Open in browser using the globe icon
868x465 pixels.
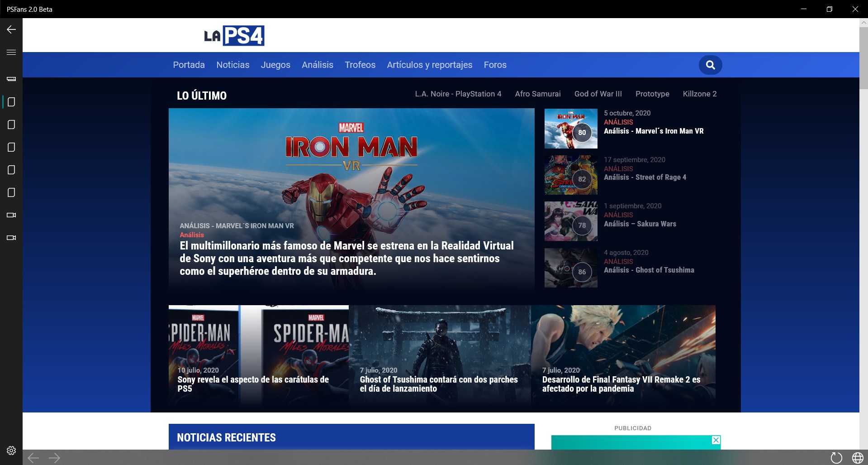tap(858, 458)
